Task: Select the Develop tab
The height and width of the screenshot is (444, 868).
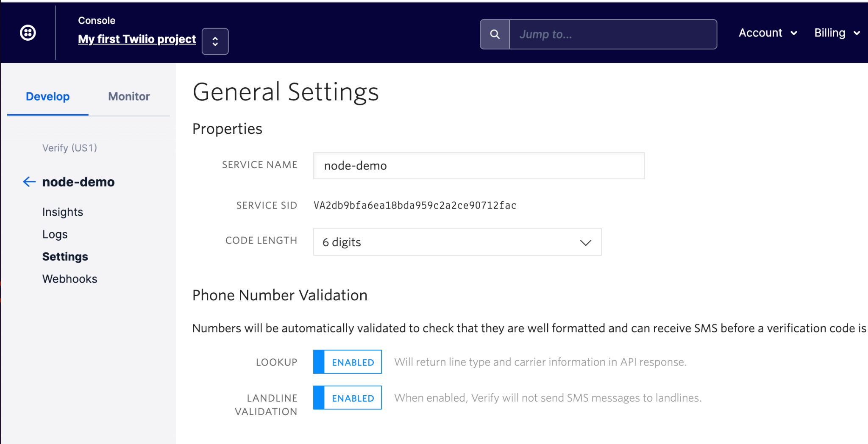Action: pyautogui.click(x=47, y=96)
